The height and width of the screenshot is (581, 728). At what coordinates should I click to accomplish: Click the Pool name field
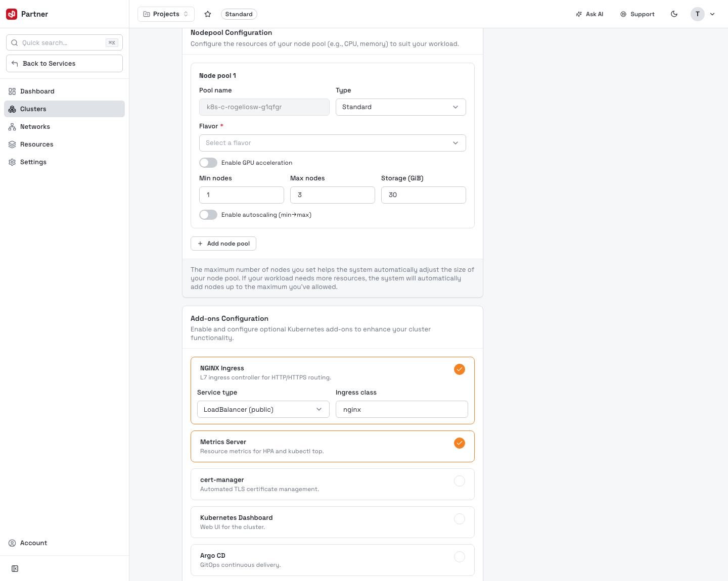pos(264,107)
